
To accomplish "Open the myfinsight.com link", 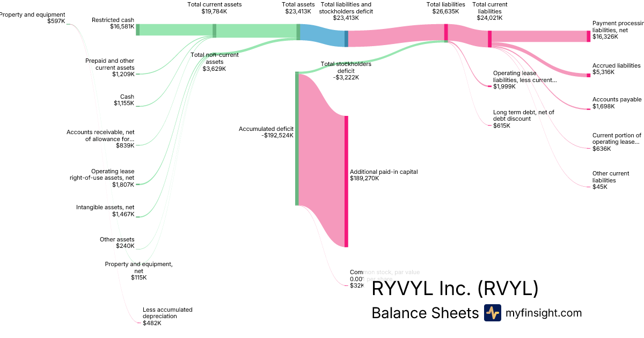I will pos(544,313).
